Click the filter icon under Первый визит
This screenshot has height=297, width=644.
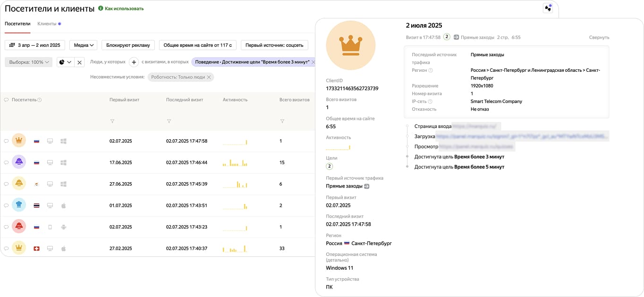112,121
